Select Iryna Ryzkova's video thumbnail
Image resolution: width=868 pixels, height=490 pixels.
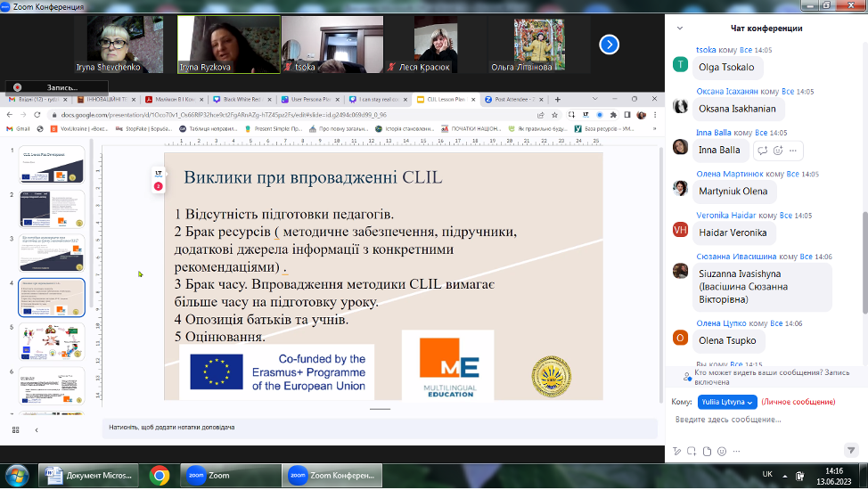[229, 45]
